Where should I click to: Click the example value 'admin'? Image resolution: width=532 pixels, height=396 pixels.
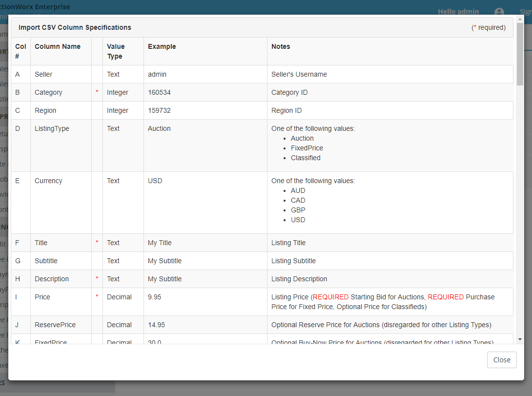click(x=157, y=74)
